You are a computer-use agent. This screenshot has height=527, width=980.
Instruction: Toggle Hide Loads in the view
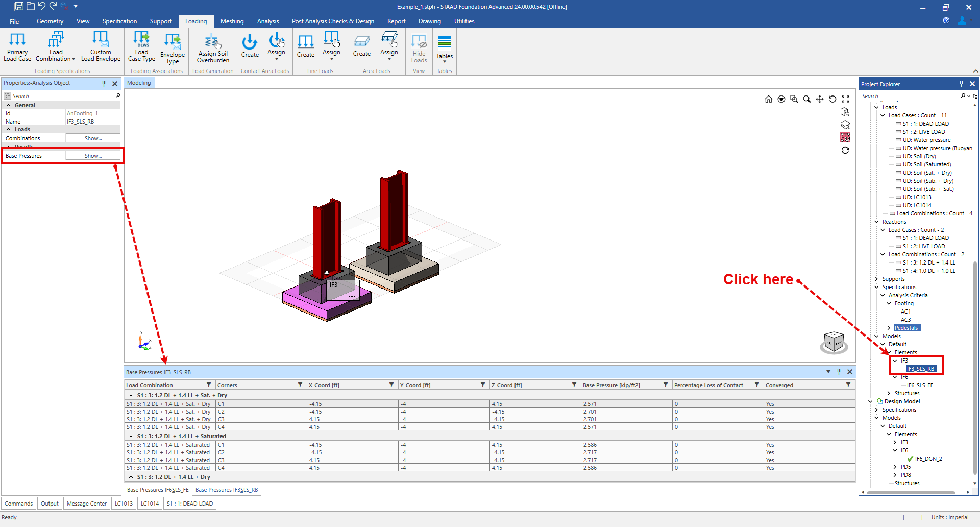[419, 48]
